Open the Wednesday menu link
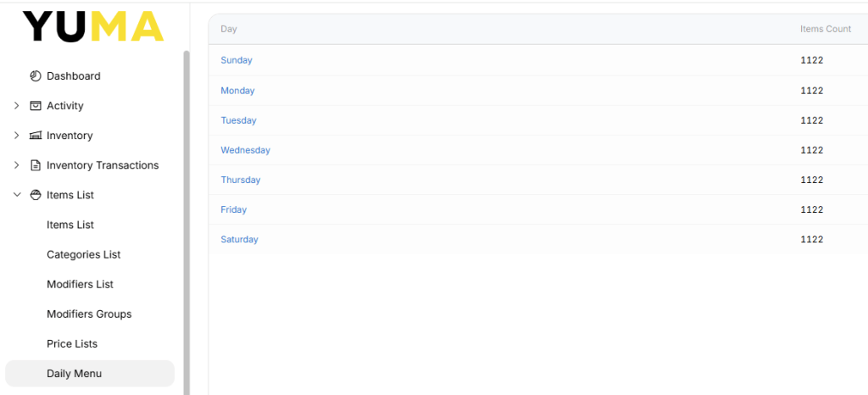 [245, 150]
